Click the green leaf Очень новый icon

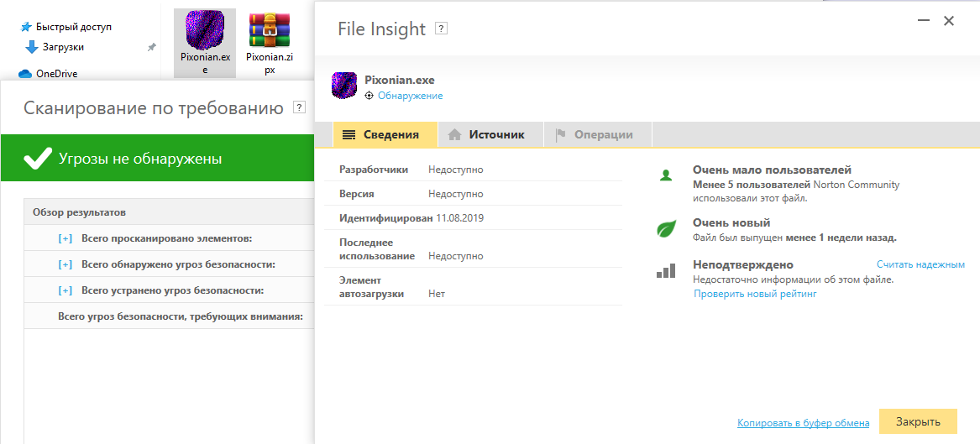pyautogui.click(x=666, y=229)
